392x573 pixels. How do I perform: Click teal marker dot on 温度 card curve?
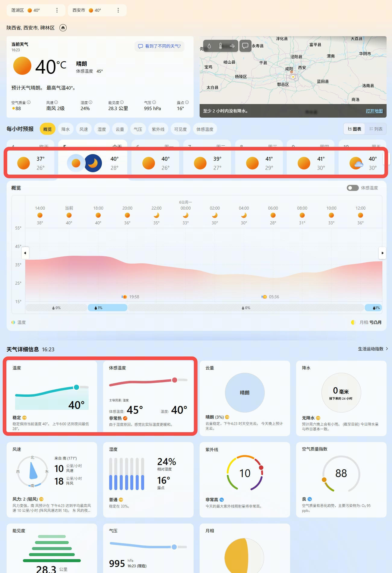point(77,387)
